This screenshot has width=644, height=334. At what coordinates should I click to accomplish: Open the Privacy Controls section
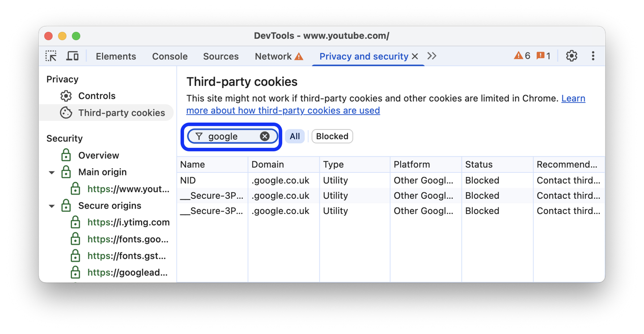pos(97,95)
